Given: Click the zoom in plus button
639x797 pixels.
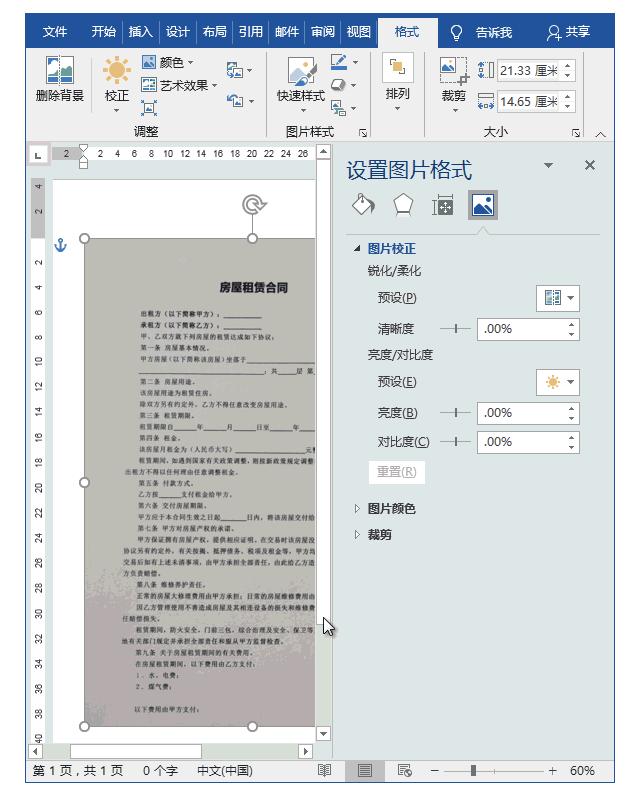Looking at the screenshot, I should 553,771.
